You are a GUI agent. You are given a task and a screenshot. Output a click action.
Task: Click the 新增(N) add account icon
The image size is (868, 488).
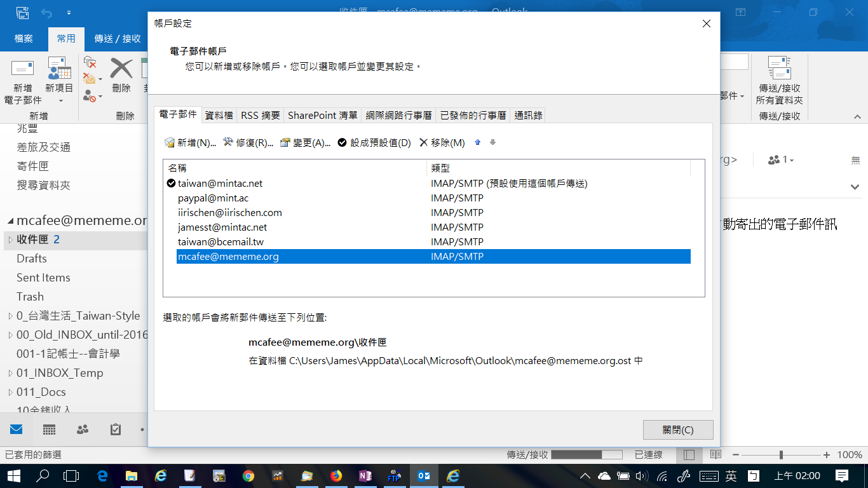click(x=190, y=143)
